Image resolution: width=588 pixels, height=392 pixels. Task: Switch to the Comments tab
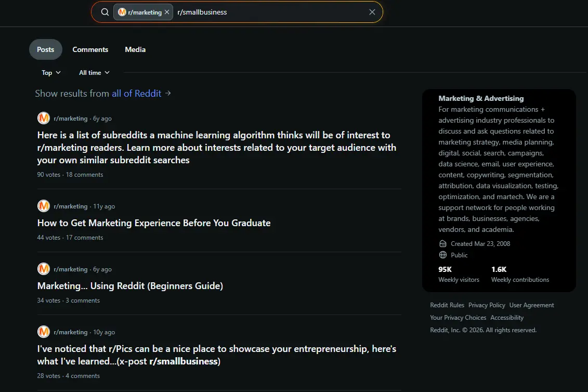(x=90, y=49)
